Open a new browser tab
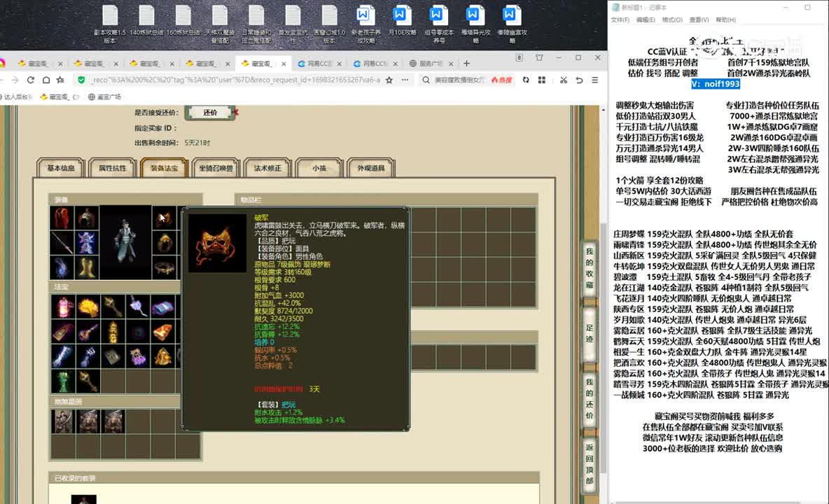829x504 pixels. click(466, 64)
